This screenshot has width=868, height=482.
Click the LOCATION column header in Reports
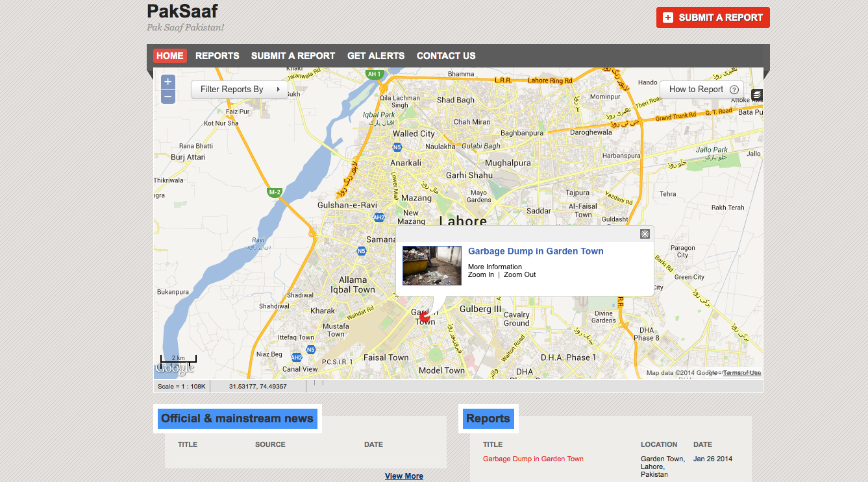coord(659,444)
